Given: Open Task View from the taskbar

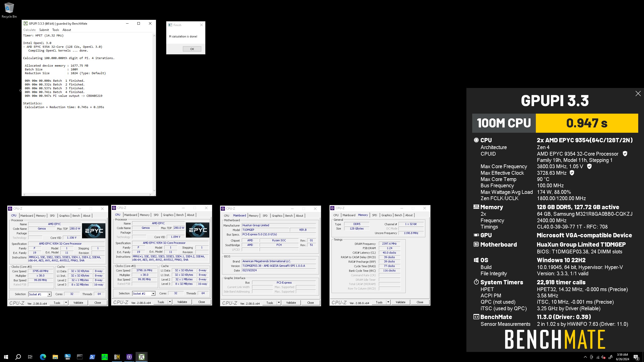Looking at the screenshot, I should tap(30, 357).
